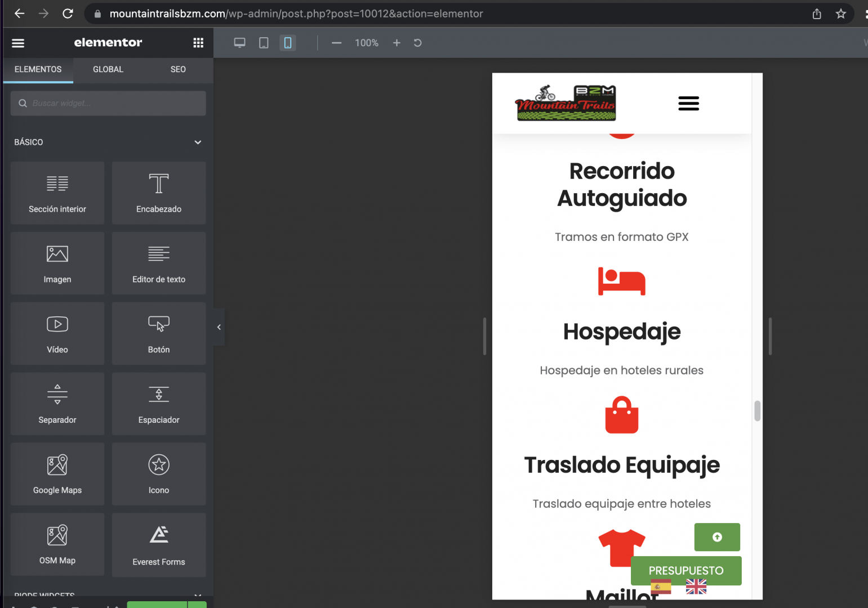Switch to desktop preview mode

click(x=240, y=43)
